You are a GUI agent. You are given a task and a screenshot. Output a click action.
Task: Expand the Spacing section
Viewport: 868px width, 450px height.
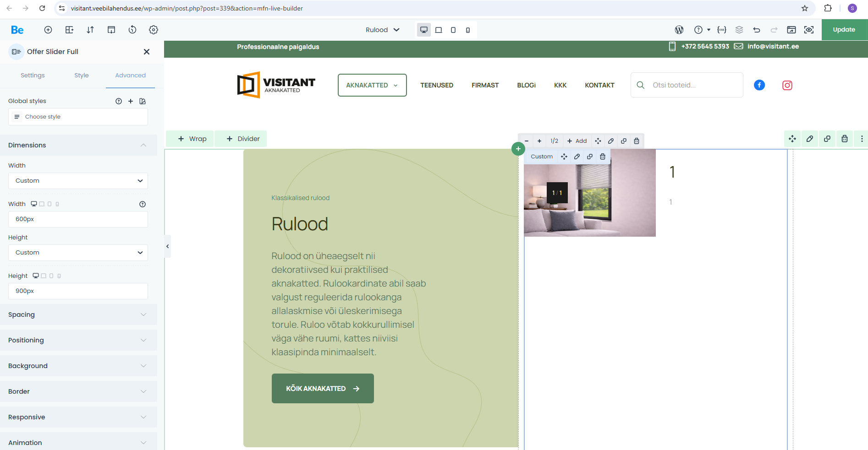[x=78, y=314]
